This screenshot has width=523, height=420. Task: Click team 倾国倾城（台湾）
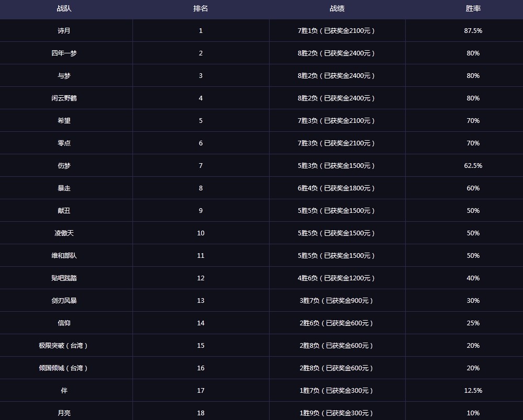(63, 368)
